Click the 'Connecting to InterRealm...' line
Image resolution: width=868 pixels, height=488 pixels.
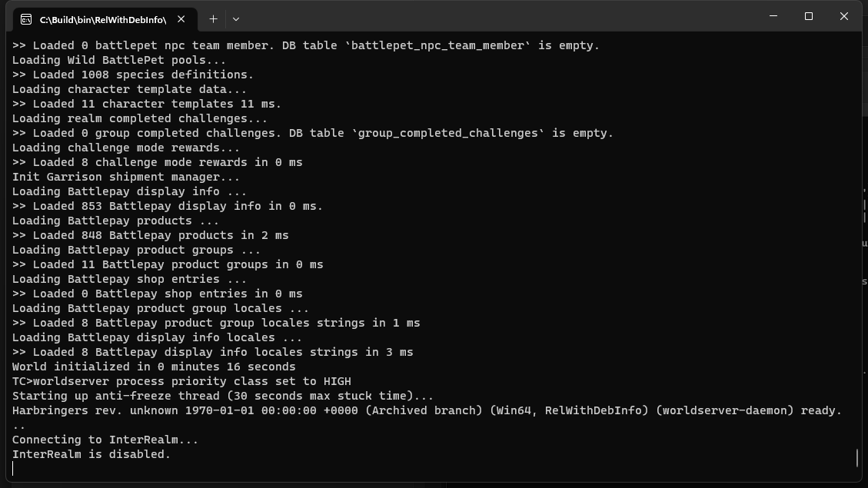[x=105, y=440]
